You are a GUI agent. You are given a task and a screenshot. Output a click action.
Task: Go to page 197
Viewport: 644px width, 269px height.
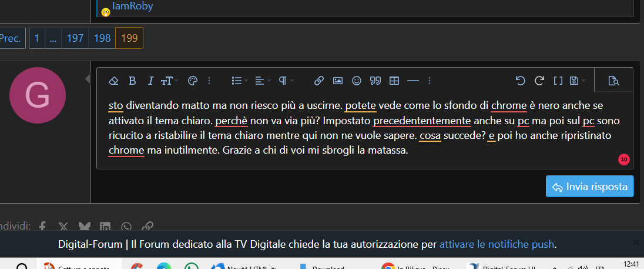(75, 38)
